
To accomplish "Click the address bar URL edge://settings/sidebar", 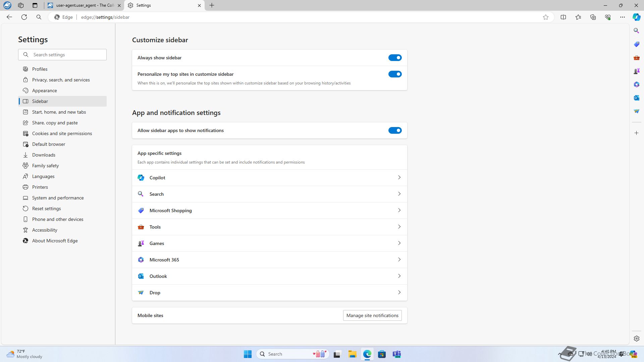I will pos(105,17).
